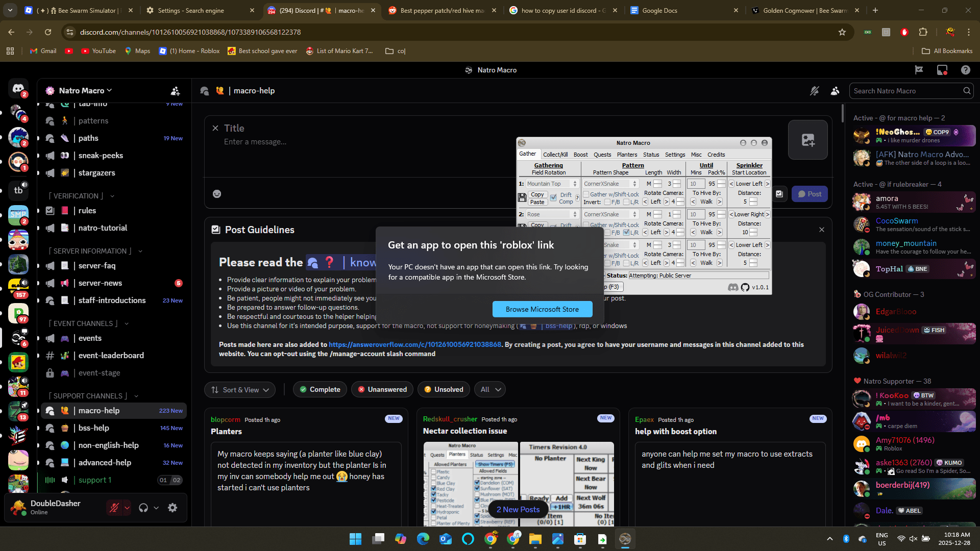
Task: Open the Sort & View dropdown
Action: (x=240, y=390)
